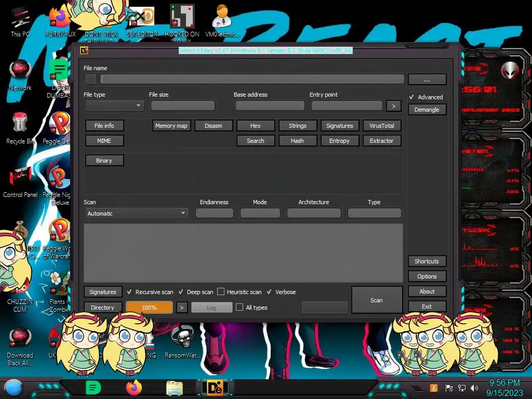This screenshot has height=399, width=532.
Task: Click the arrow button beside Entry point
Action: [x=394, y=106]
